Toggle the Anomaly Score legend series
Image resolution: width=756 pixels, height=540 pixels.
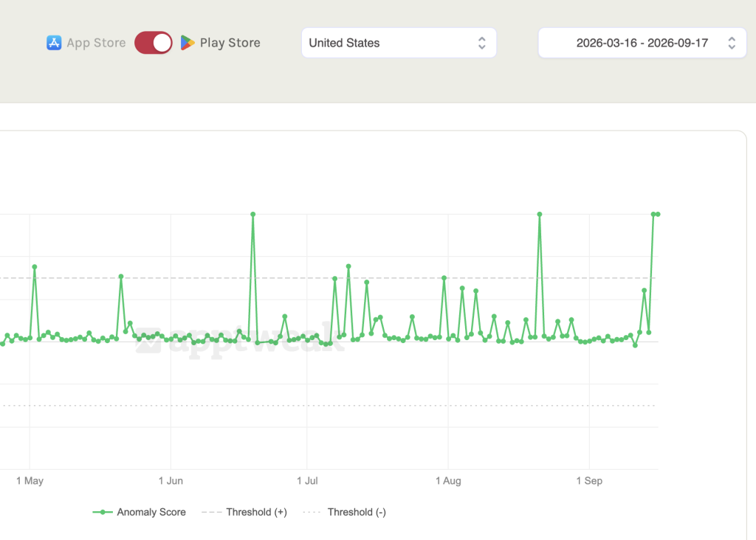pos(140,512)
